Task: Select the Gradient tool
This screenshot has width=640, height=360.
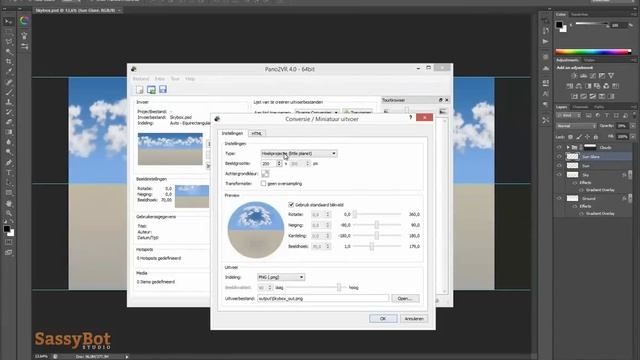Action: (x=8, y=132)
